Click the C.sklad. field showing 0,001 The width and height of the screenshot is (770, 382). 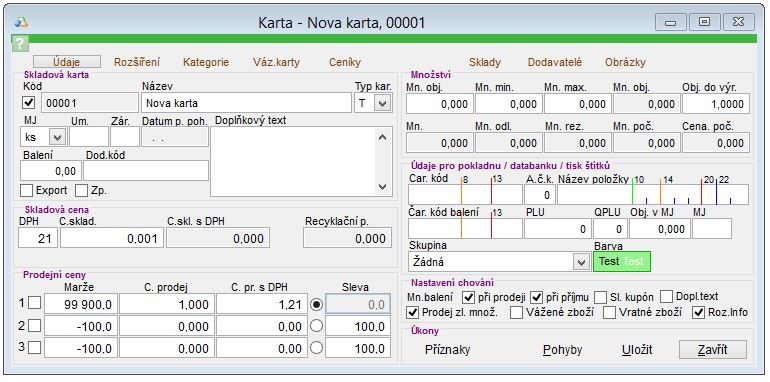(x=112, y=238)
